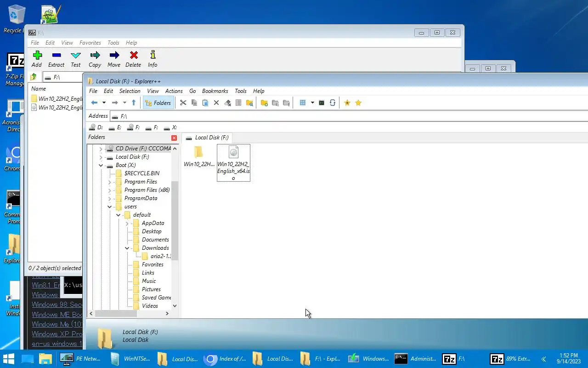Click the Explorer++ Address field
Viewport: 588px width, 368px height.
point(349,116)
